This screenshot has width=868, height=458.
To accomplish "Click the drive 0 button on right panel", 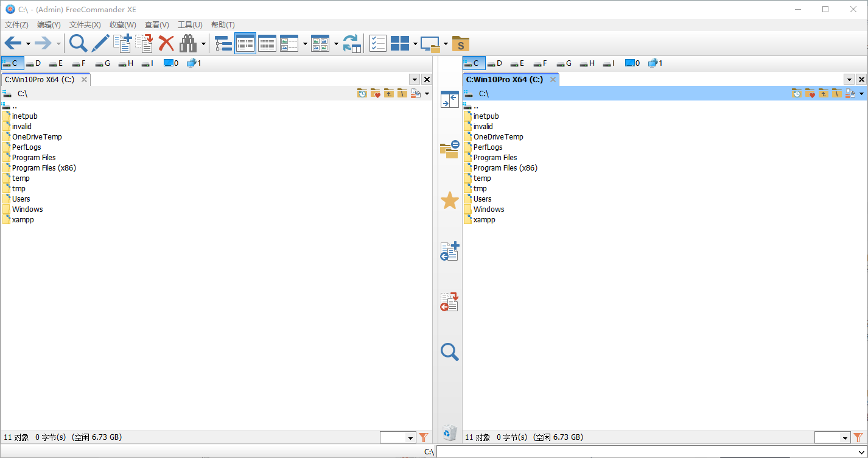I will point(632,63).
